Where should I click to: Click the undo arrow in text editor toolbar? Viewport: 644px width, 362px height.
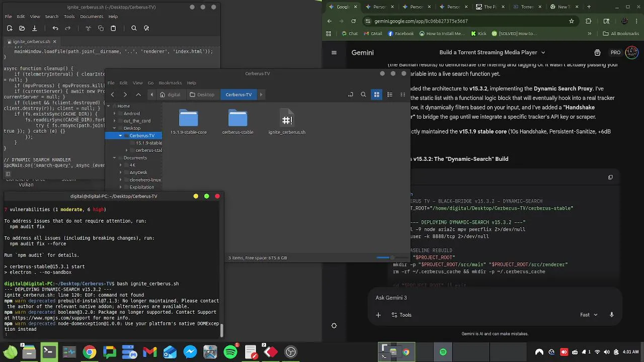[x=55, y=28]
